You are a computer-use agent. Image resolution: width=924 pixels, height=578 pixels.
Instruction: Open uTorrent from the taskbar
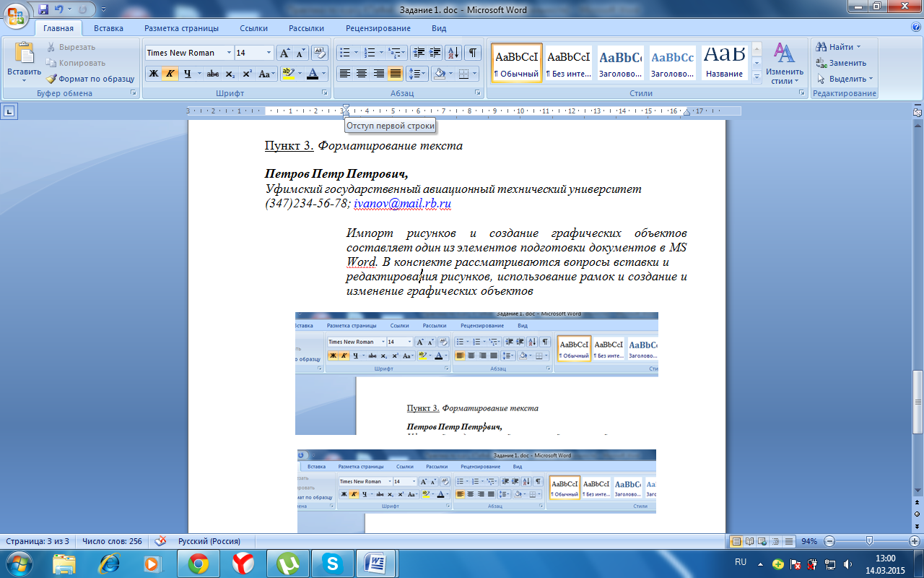coord(287,563)
